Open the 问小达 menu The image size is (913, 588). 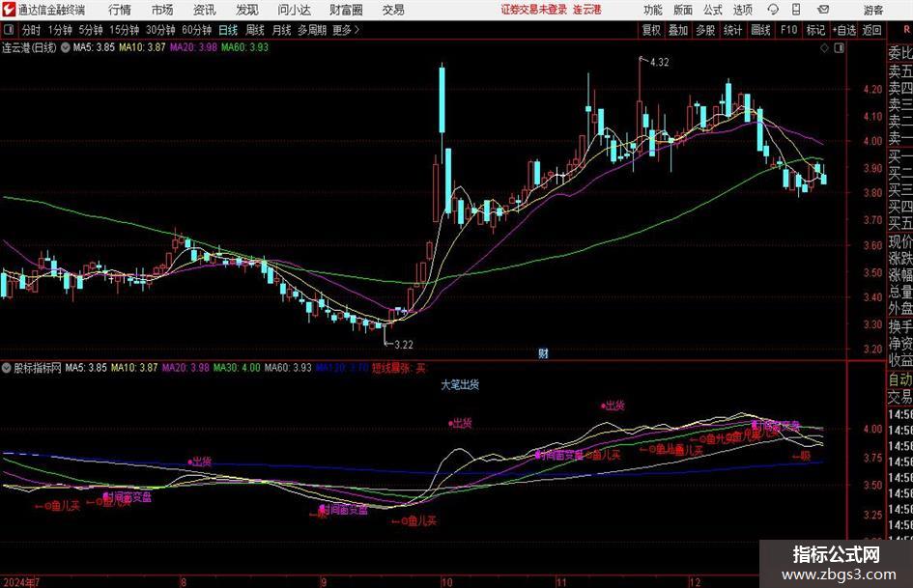click(x=294, y=10)
